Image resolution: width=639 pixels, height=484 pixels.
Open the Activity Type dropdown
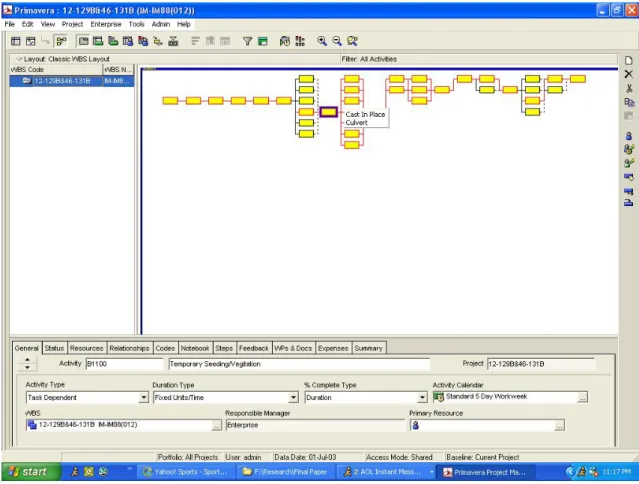pos(143,397)
